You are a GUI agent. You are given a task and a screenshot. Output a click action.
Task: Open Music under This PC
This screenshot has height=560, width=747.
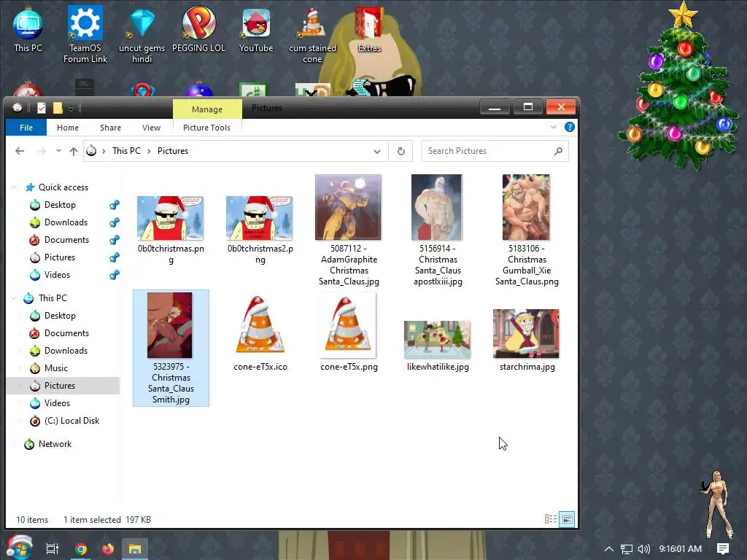(x=55, y=368)
